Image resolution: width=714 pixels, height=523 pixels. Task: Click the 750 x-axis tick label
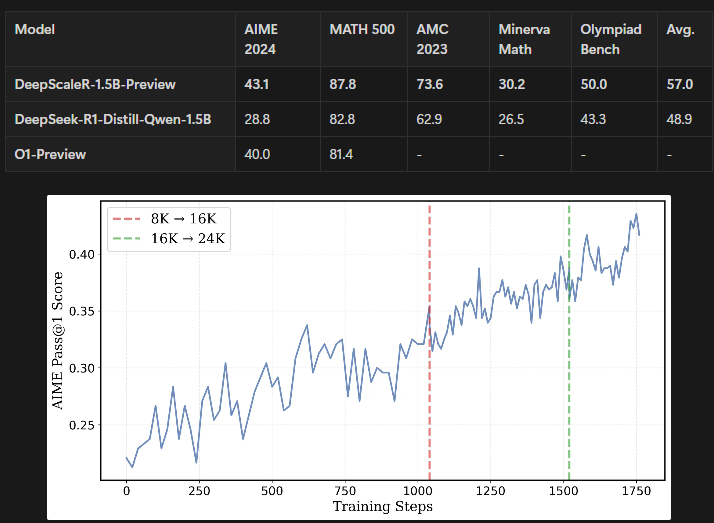[x=345, y=491]
